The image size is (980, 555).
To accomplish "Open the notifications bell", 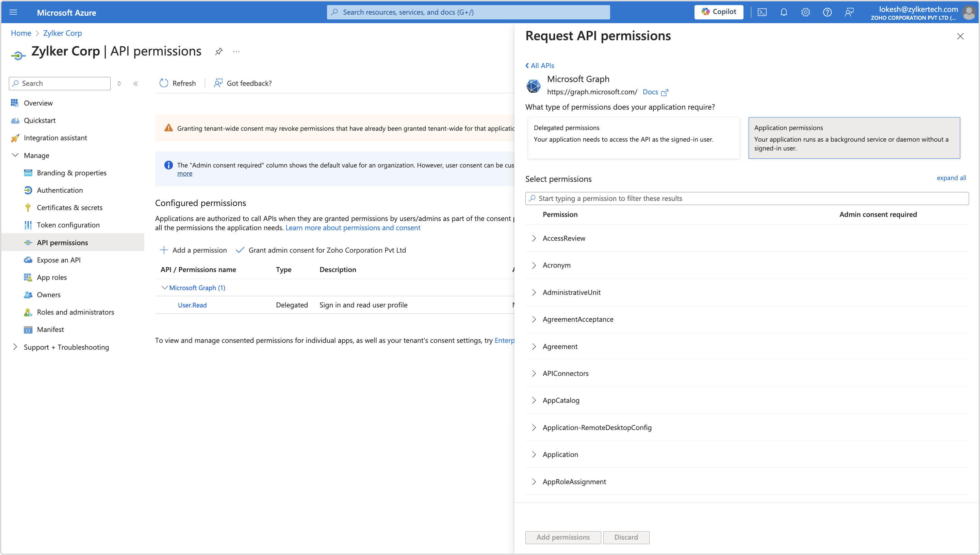I will [783, 12].
